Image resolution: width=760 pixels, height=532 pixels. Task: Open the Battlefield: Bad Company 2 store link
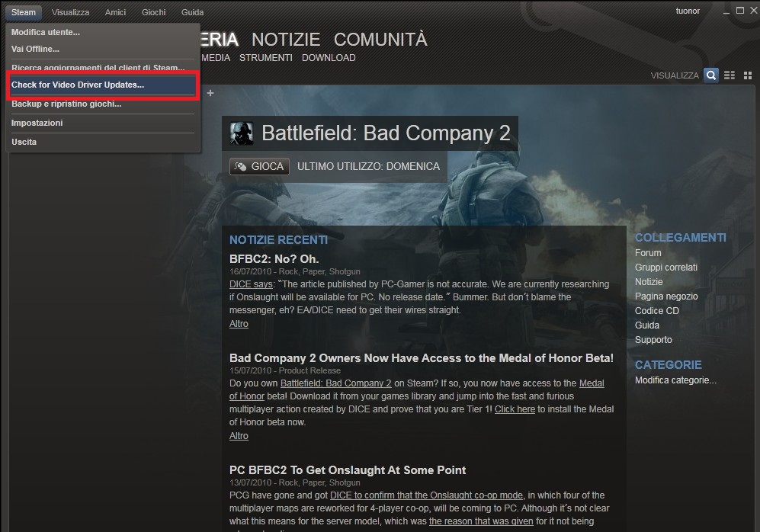pyautogui.click(x=336, y=383)
